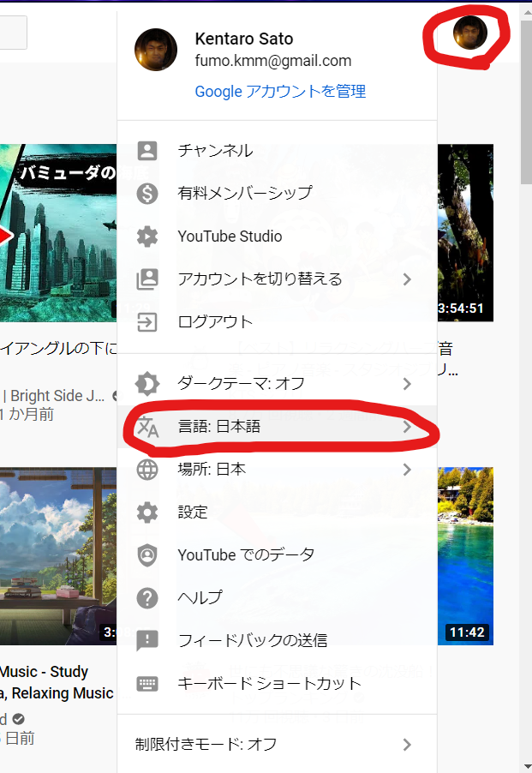Screen dimensions: 532x773
Task: Expand ダークテーマ: オフ submenu chevron
Action: point(407,384)
